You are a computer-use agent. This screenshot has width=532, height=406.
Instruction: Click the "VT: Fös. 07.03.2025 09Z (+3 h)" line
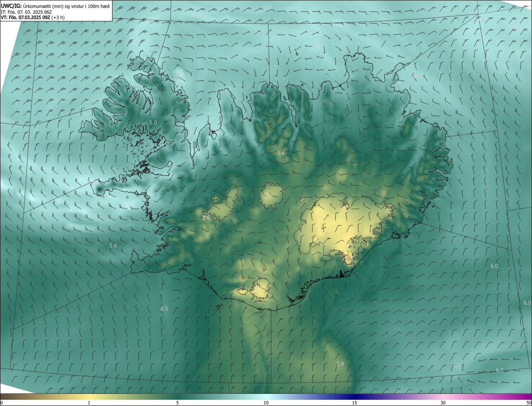pos(32,17)
